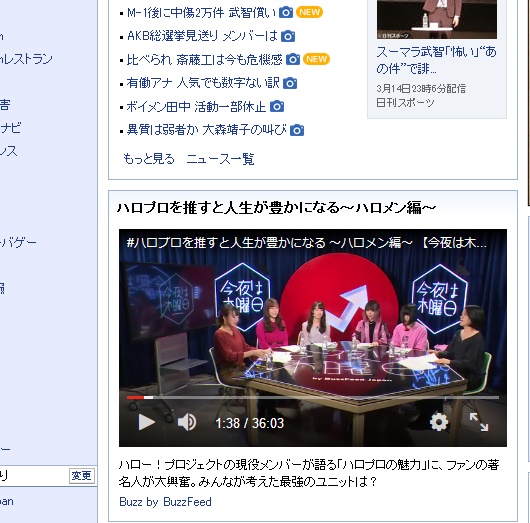
Task: Click video time display 1:38 / 36:03
Action: click(249, 423)
